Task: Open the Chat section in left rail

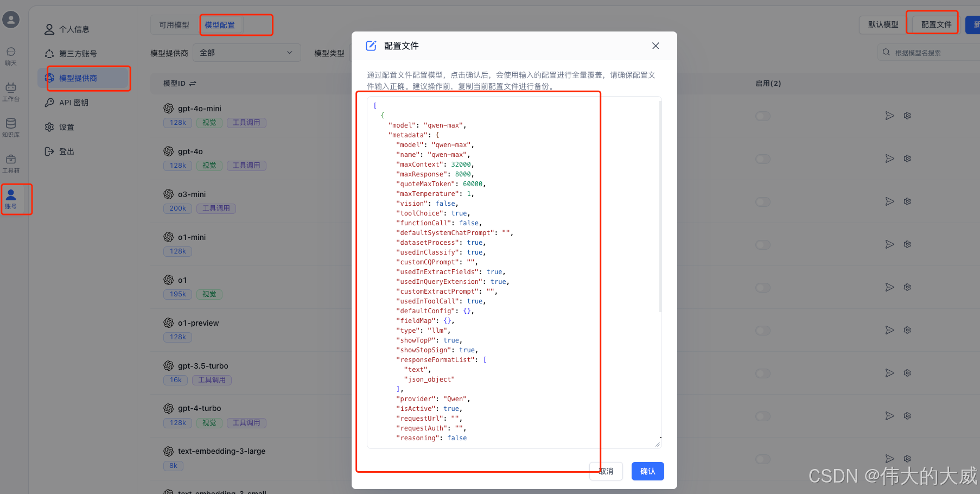Action: 11,56
